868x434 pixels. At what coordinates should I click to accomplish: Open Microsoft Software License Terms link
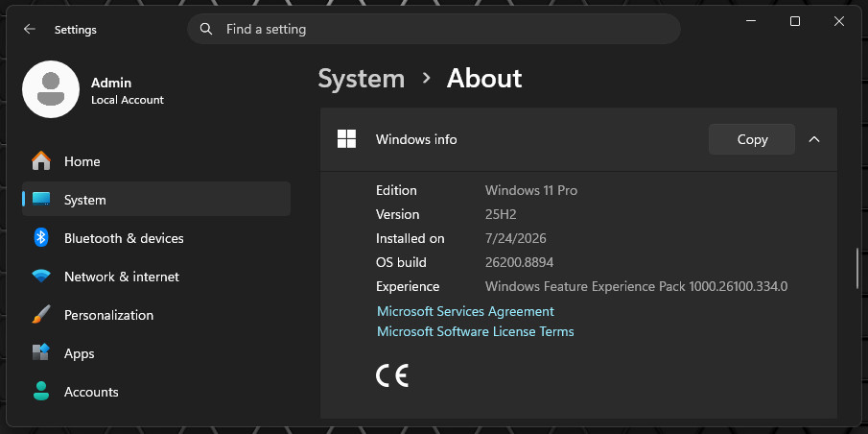pos(475,331)
